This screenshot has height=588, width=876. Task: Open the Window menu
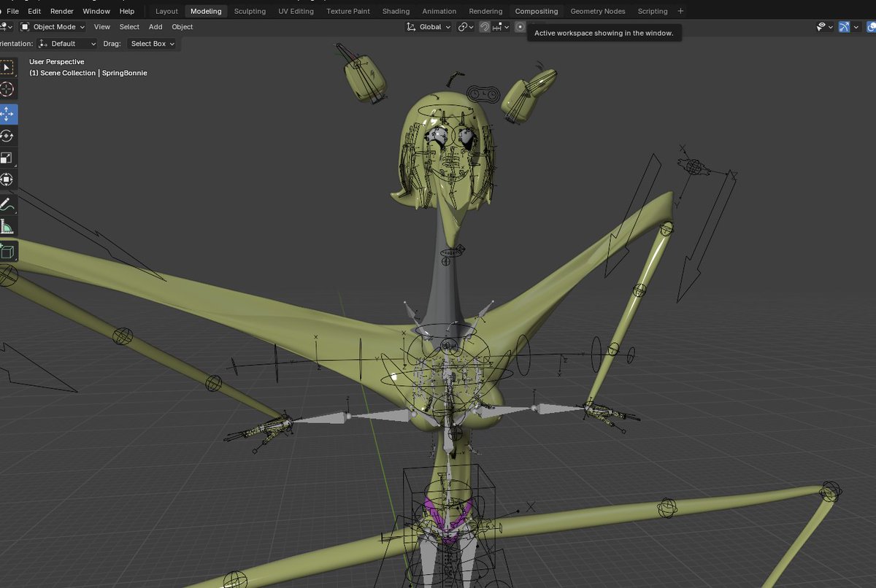point(96,11)
